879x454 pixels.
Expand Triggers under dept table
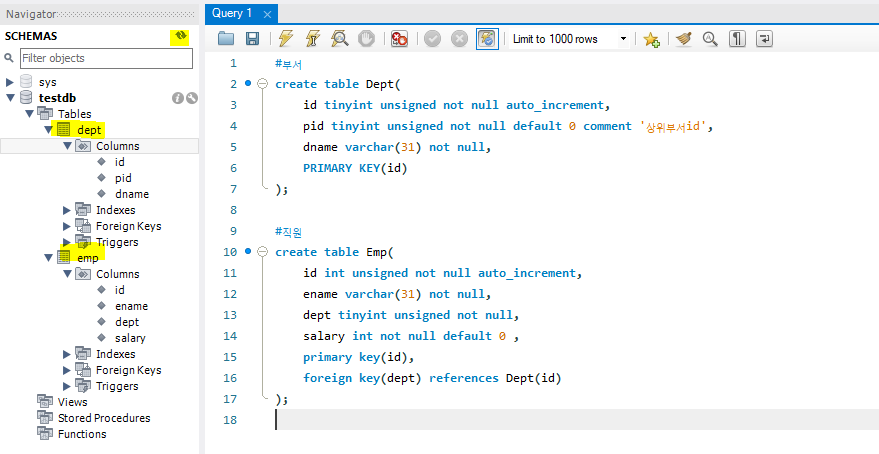pos(67,242)
